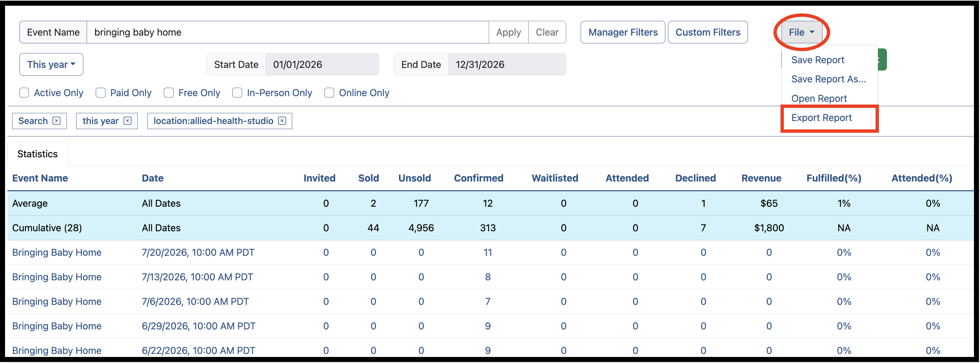Sort table by Date column header

pyautogui.click(x=152, y=178)
